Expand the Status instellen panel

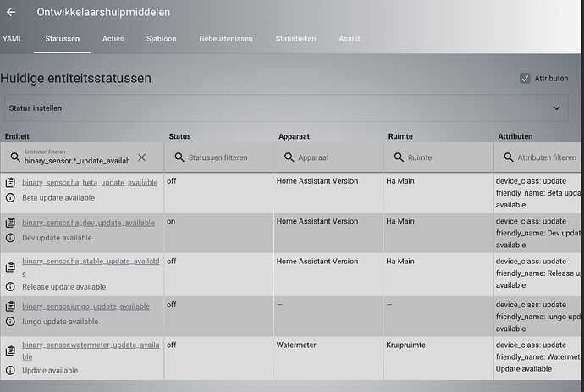coord(286,108)
